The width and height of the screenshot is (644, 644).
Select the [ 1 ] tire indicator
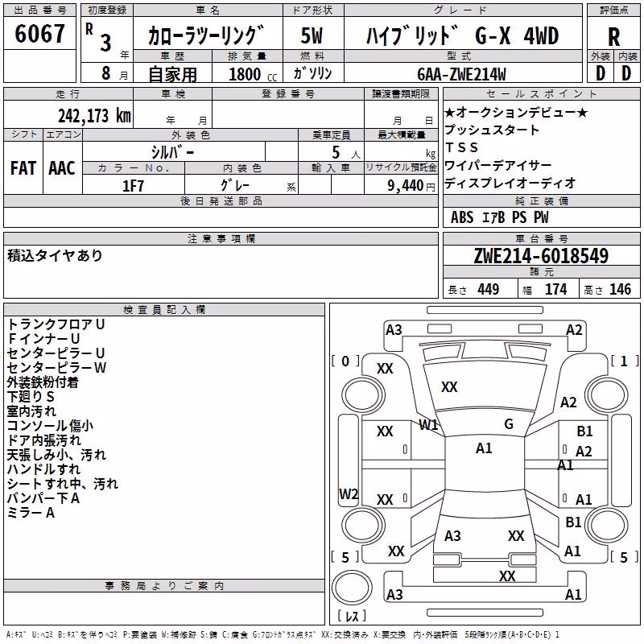pos(625,361)
